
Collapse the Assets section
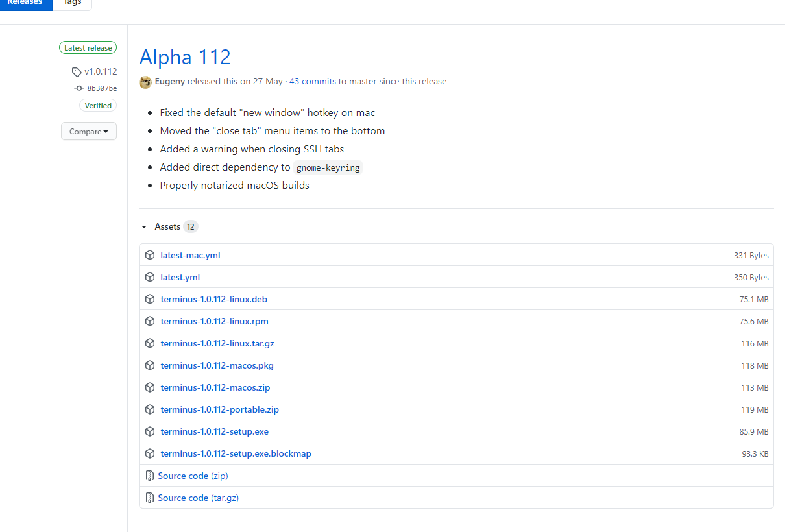click(x=144, y=226)
